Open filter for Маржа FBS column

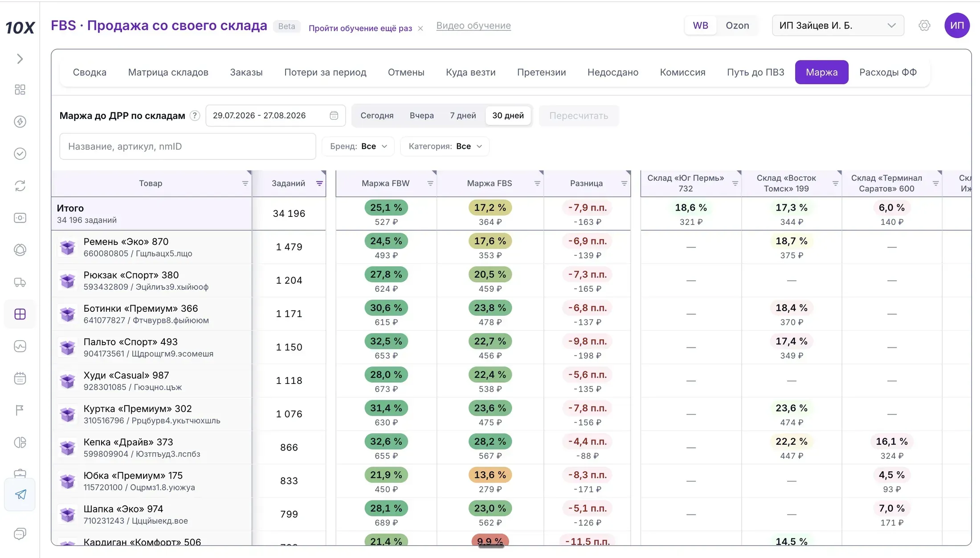(537, 183)
